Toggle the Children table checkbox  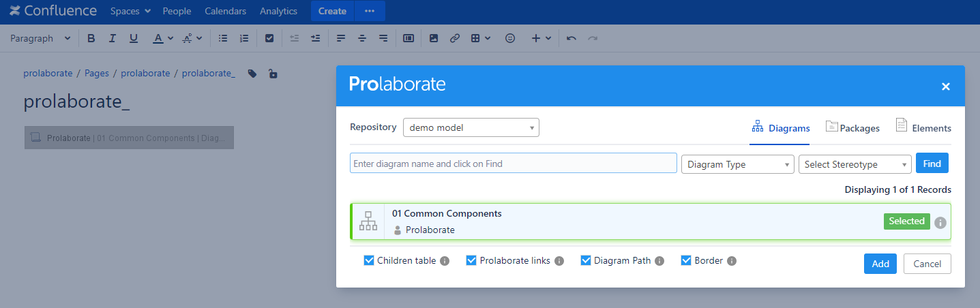pyautogui.click(x=369, y=260)
